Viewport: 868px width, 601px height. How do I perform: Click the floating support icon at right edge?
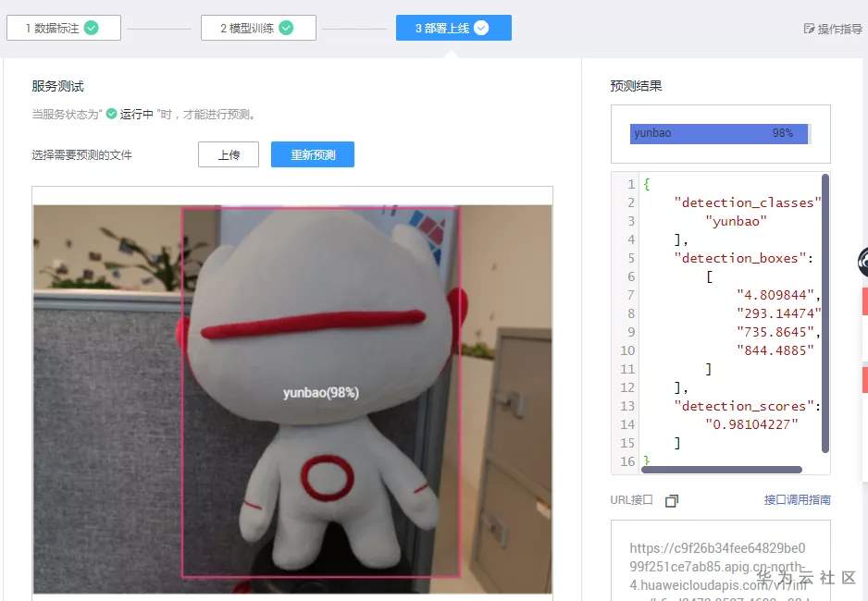click(x=862, y=262)
